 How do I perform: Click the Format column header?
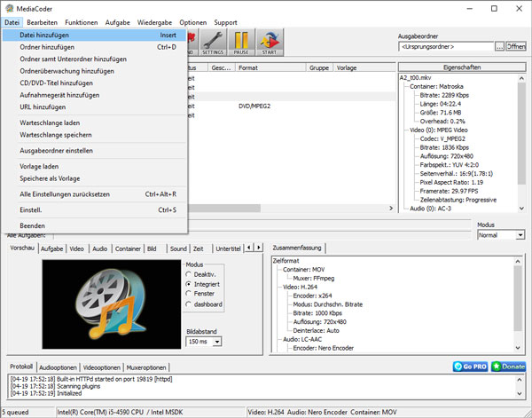(270, 68)
